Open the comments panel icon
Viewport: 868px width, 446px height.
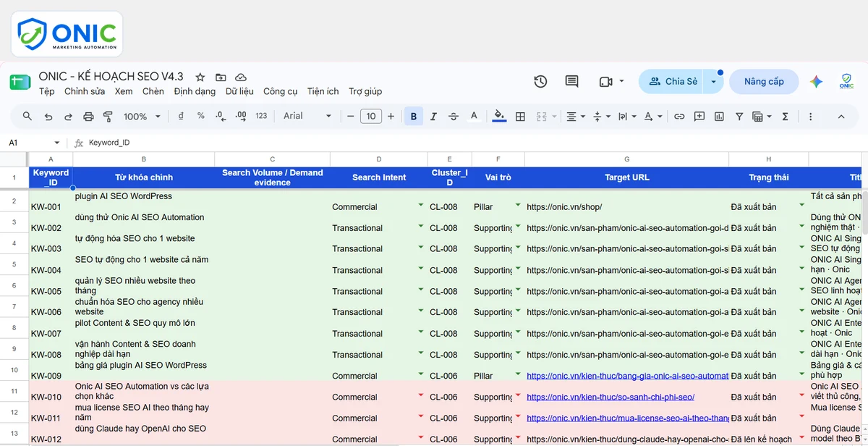click(571, 82)
